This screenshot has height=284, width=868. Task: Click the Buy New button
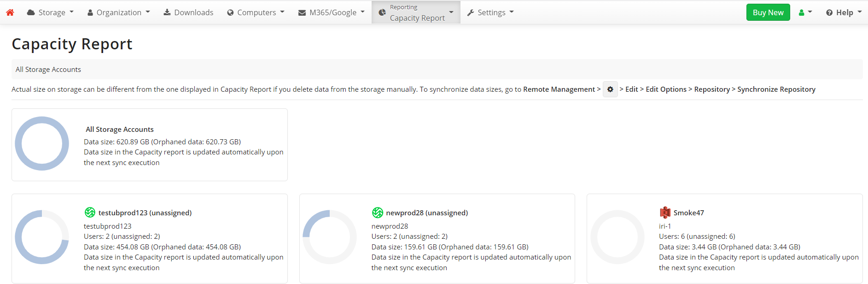pos(768,12)
